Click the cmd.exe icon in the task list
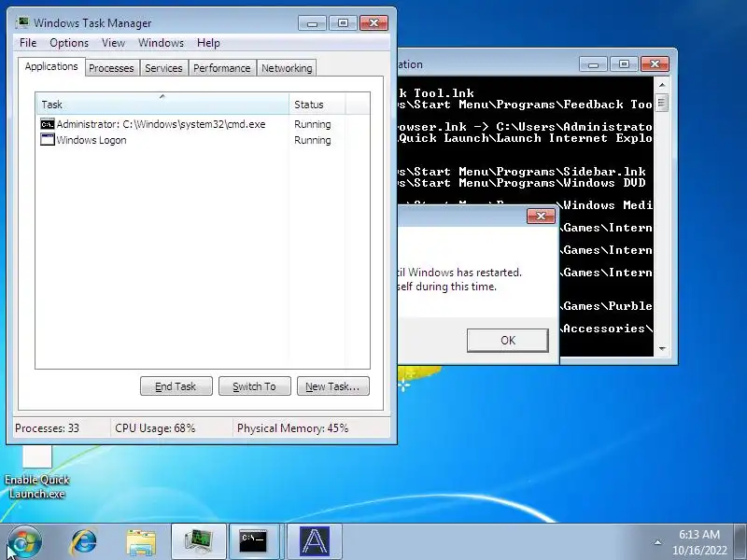The image size is (747, 560). tap(48, 124)
